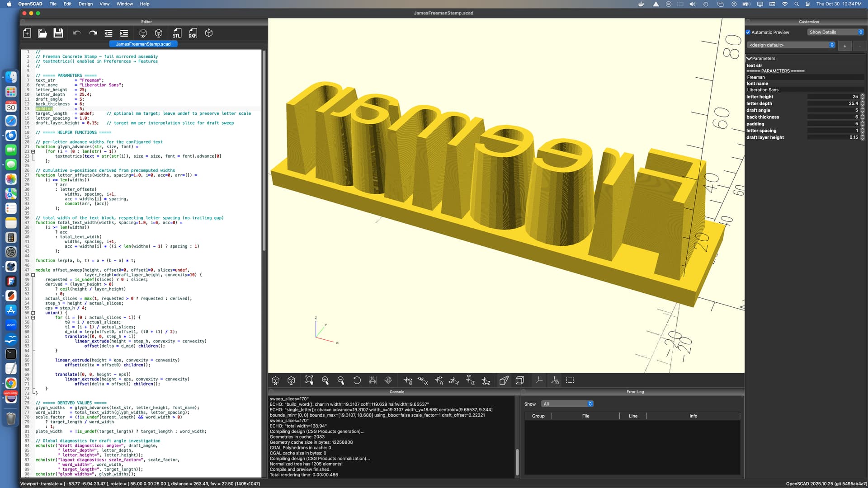Click the Render icon in the editor toolbar
Image resolution: width=868 pixels, height=488 pixels.
(x=159, y=33)
